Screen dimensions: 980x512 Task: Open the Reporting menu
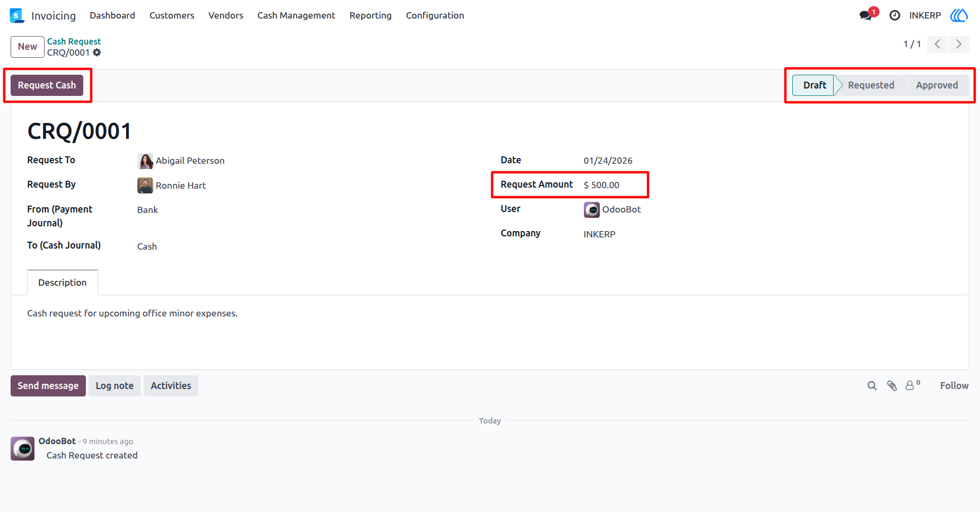click(371, 15)
